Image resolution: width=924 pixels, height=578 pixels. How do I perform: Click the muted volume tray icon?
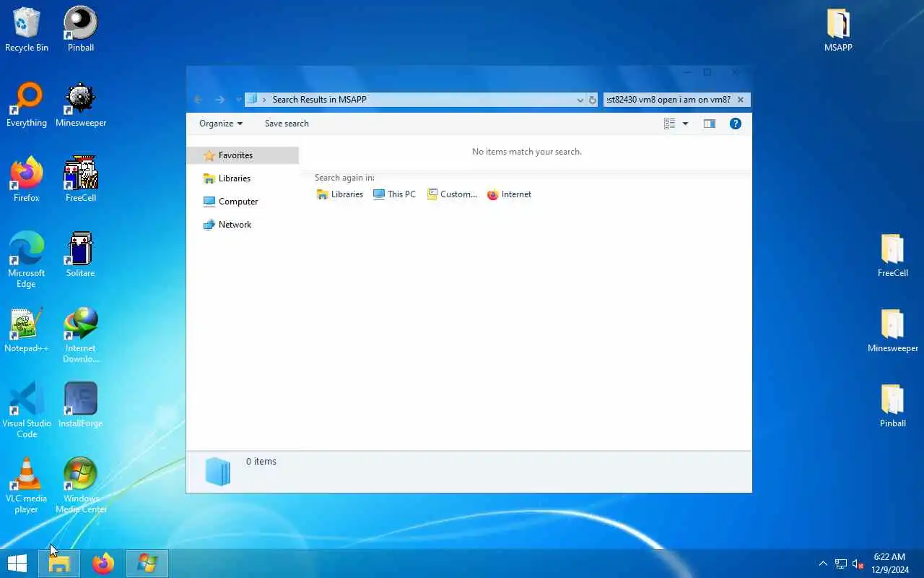click(858, 564)
